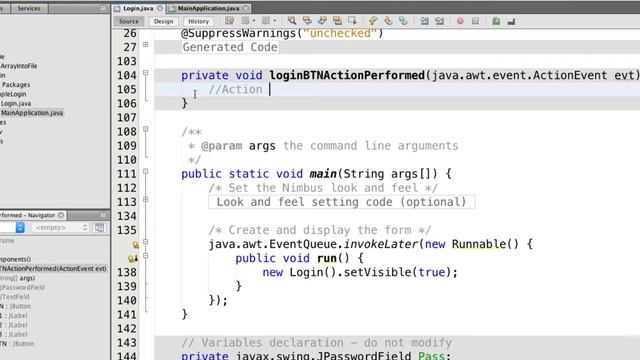The width and height of the screenshot is (640, 360).
Task: Click the Last Edit location toolbar icon
Action: (230, 21)
